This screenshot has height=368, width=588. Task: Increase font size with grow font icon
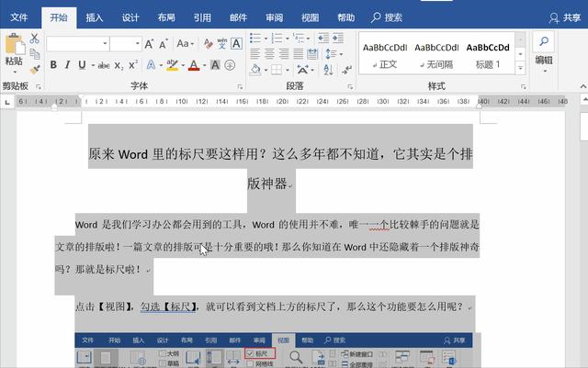click(149, 44)
